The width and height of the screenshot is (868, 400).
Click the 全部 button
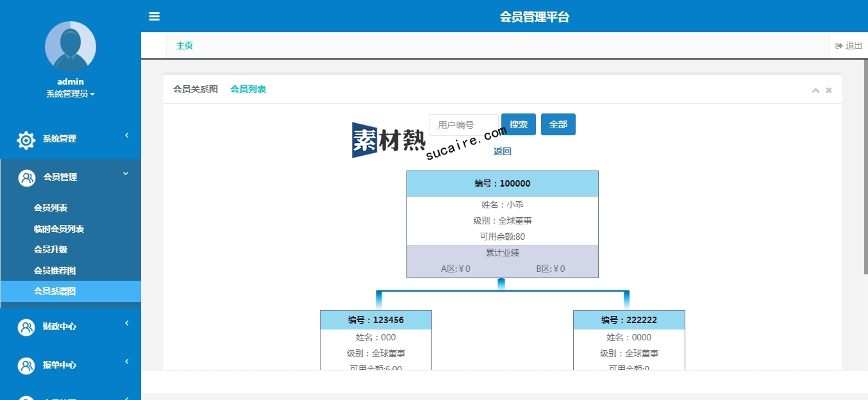[x=558, y=124]
